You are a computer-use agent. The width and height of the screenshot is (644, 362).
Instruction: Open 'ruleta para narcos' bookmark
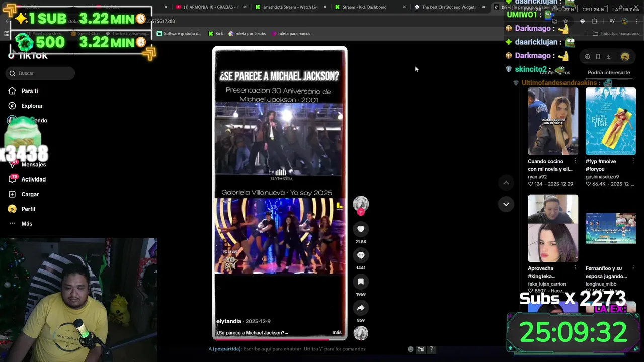[x=291, y=34]
